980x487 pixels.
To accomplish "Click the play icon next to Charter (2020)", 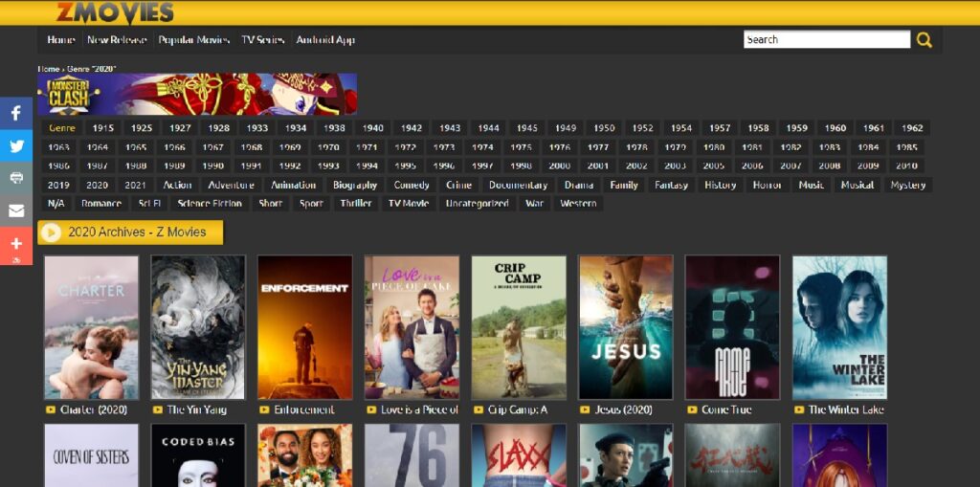I will (50, 410).
